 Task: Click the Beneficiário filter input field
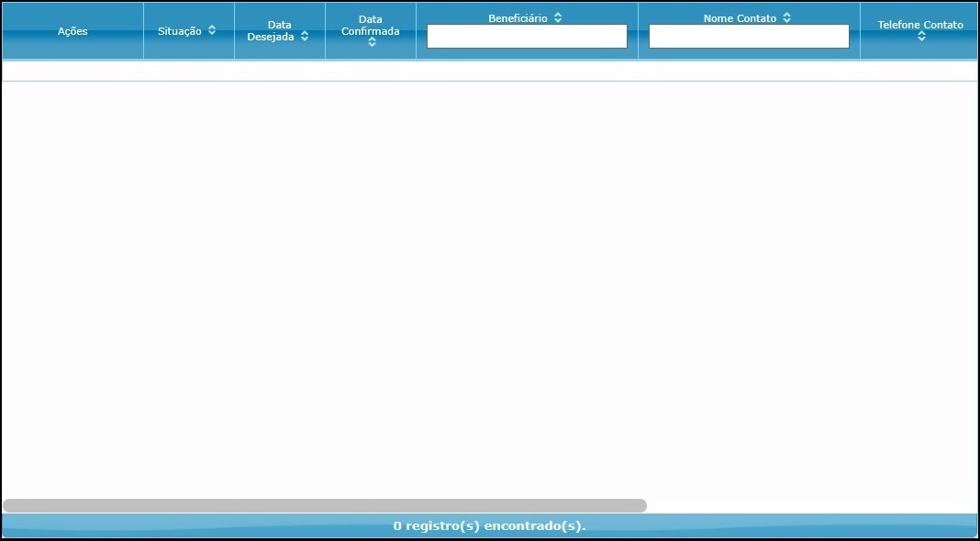(x=527, y=37)
